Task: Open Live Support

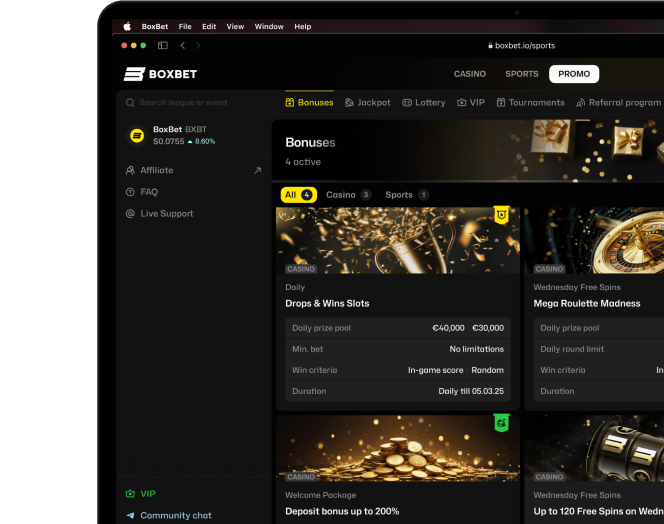Action: point(166,213)
